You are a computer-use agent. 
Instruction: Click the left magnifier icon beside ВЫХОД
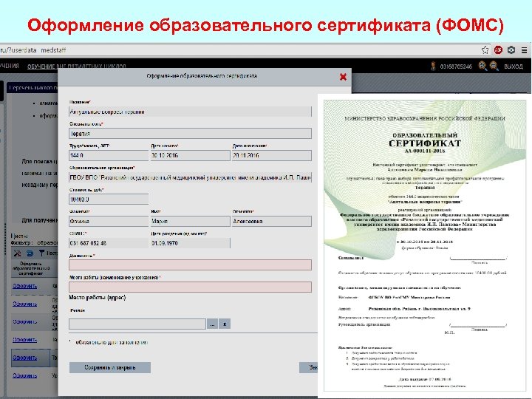pyautogui.click(x=482, y=66)
